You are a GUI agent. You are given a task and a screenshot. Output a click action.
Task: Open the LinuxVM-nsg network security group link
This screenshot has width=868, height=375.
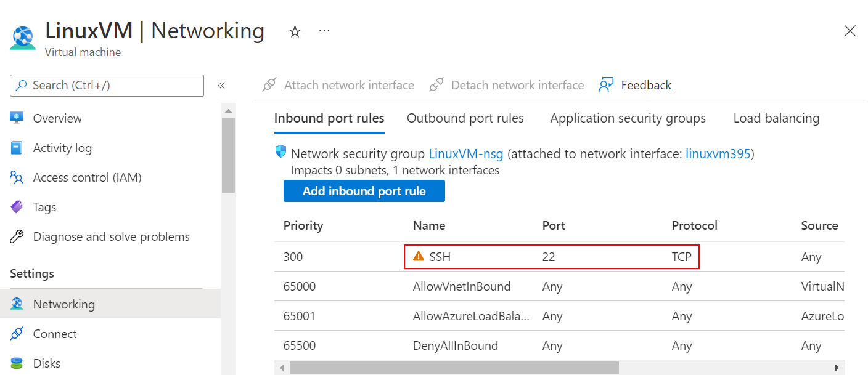466,153
